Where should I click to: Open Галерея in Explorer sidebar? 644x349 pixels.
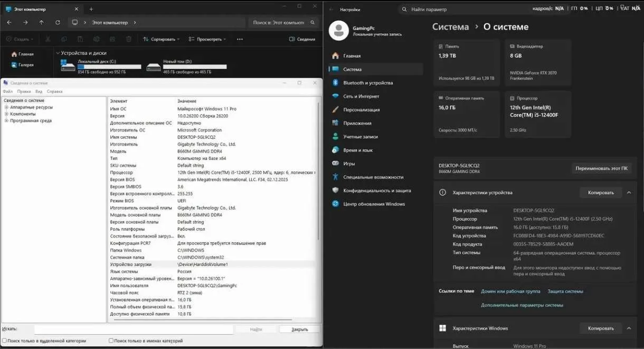[x=23, y=65]
